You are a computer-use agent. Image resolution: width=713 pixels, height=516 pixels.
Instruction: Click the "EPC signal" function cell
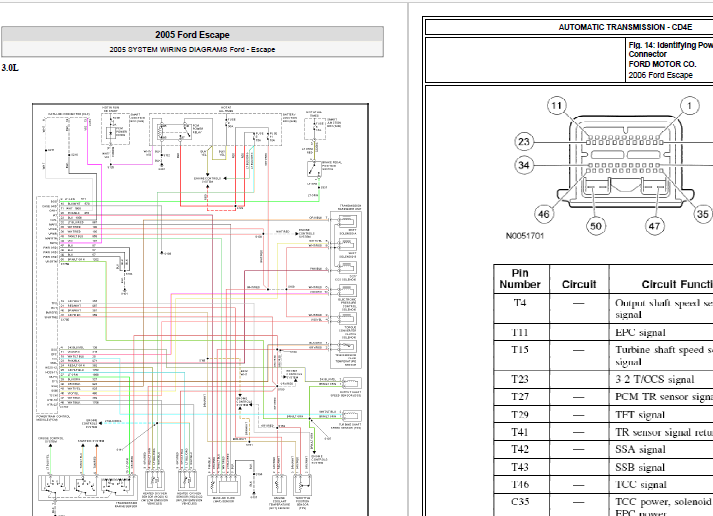(x=661, y=333)
